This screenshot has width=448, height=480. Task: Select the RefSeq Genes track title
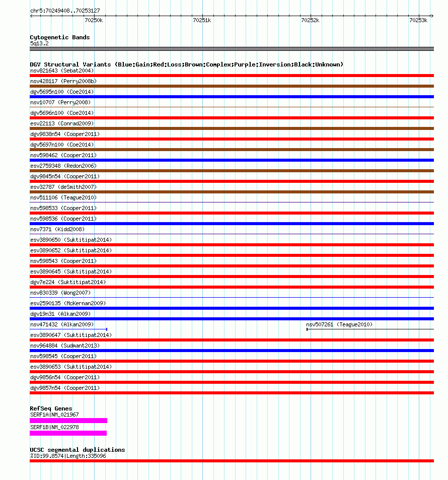coord(51,408)
